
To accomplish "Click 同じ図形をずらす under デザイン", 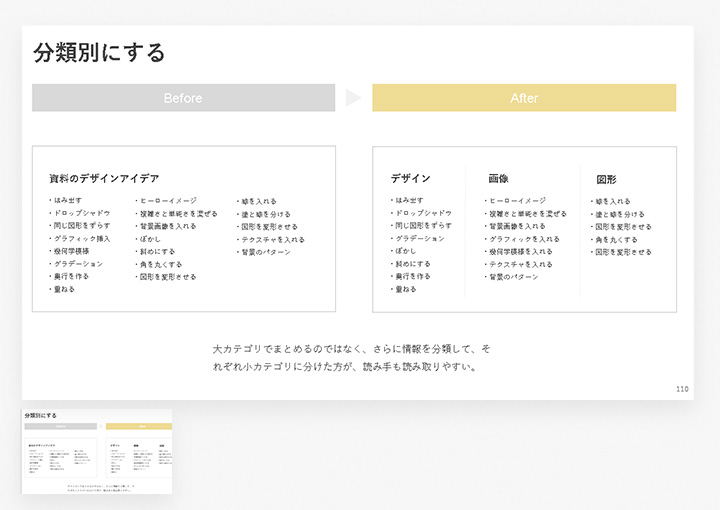I will (424, 225).
